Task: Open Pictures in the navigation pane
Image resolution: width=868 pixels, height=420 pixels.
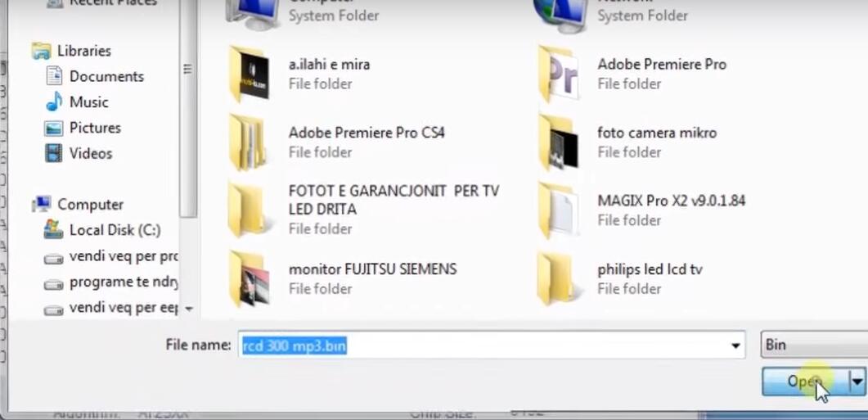Action: pyautogui.click(x=95, y=128)
